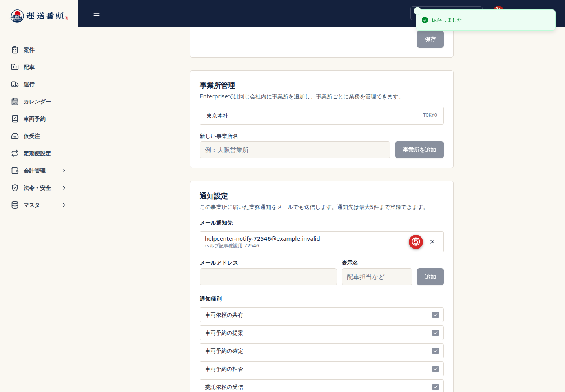Image resolution: width=565 pixels, height=392 pixels.
Task: Toggle 車両依頼の共有 notification checkbox
Action: pyautogui.click(x=436, y=315)
